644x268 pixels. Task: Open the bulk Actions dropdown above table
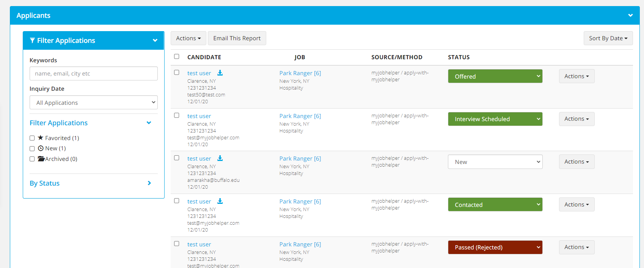(188, 38)
